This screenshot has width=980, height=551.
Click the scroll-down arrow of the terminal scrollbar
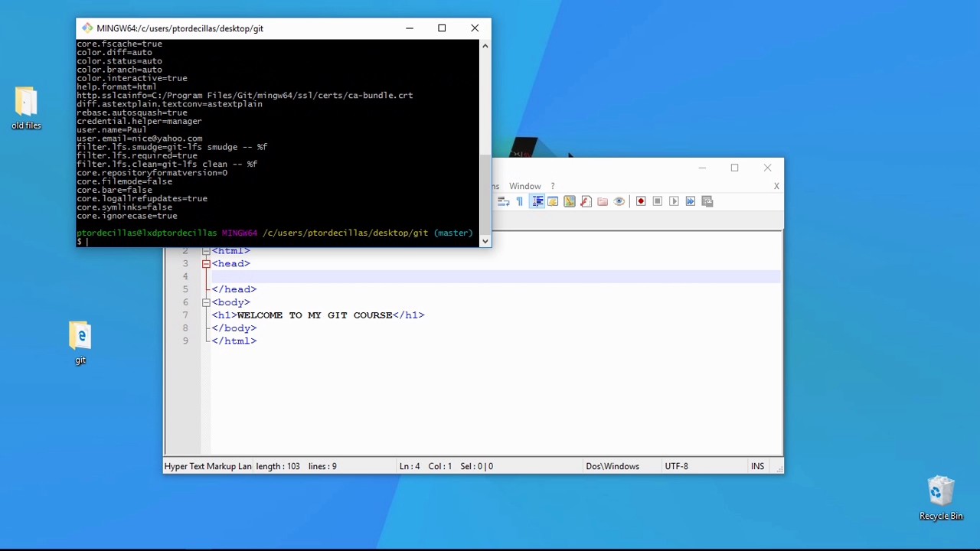click(x=485, y=241)
